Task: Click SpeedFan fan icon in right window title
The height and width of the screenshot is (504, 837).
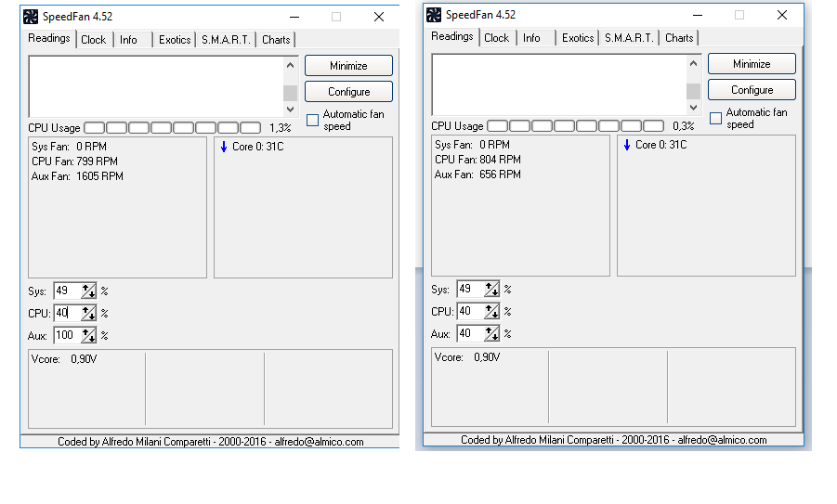Action: click(434, 15)
